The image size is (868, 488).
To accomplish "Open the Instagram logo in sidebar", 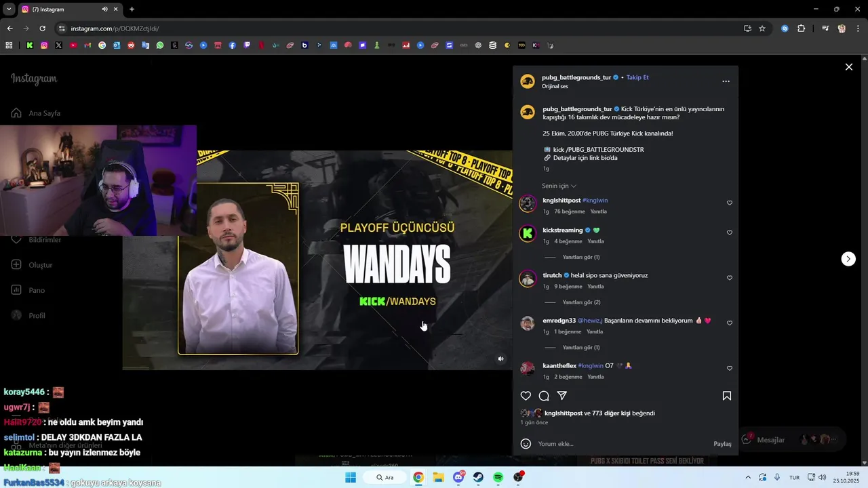I will point(34,79).
